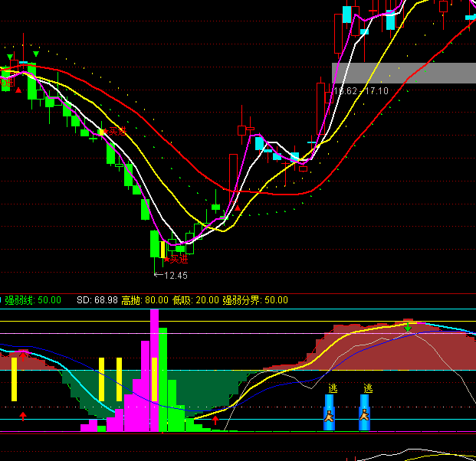Click the 12.45 lowest price annotation
Screen dimensions: 476x461
tap(175, 275)
